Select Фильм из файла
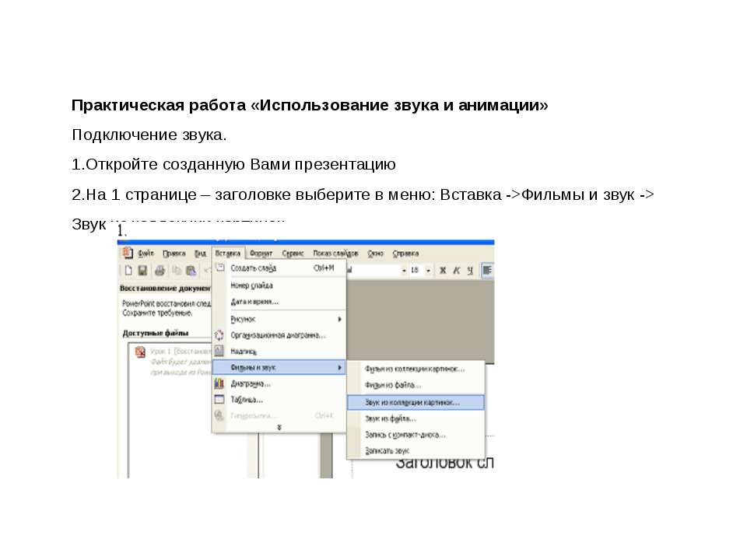747x560 pixels. pyautogui.click(x=416, y=385)
